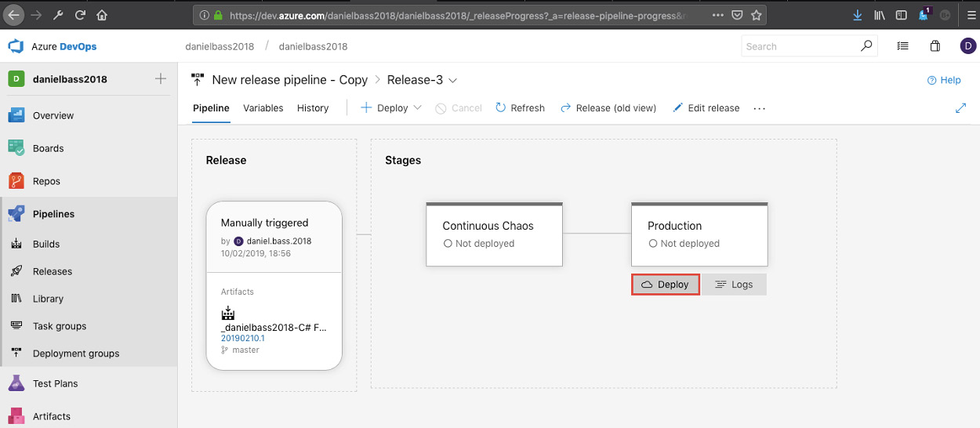This screenshot has width=980, height=428.
Task: Toggle full screen view icon
Action: (x=960, y=108)
